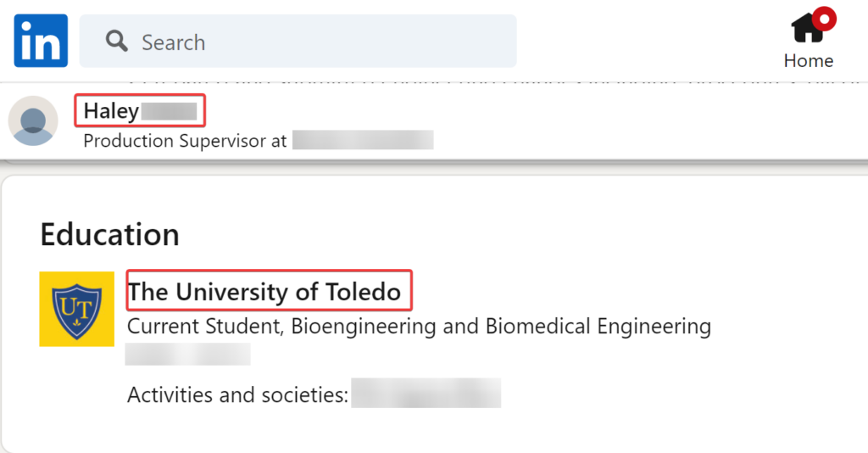Image resolution: width=868 pixels, height=453 pixels.
Task: Focus the Search input field
Action: pyautogui.click(x=298, y=42)
